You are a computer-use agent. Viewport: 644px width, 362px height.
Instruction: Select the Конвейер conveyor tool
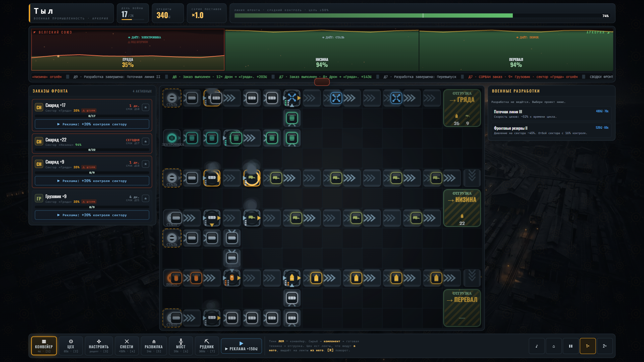click(44, 346)
